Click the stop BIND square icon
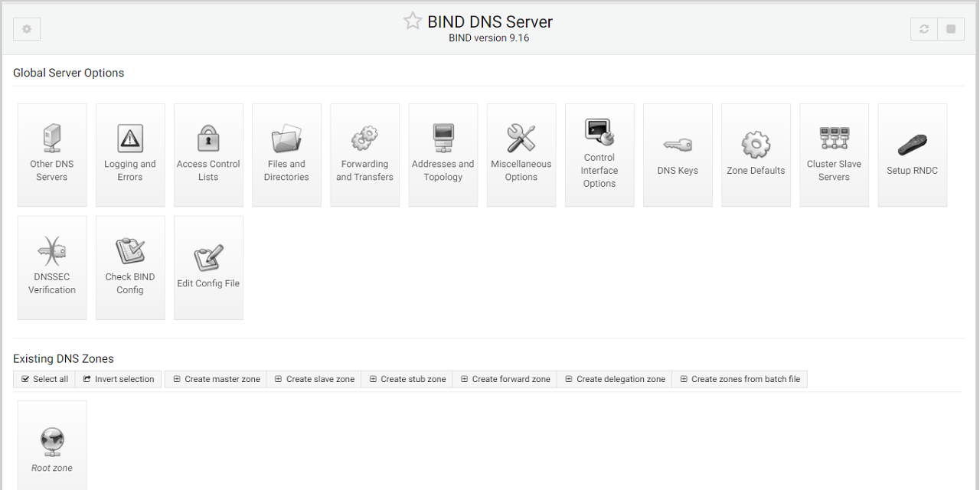The height and width of the screenshot is (490, 980). [x=951, y=29]
